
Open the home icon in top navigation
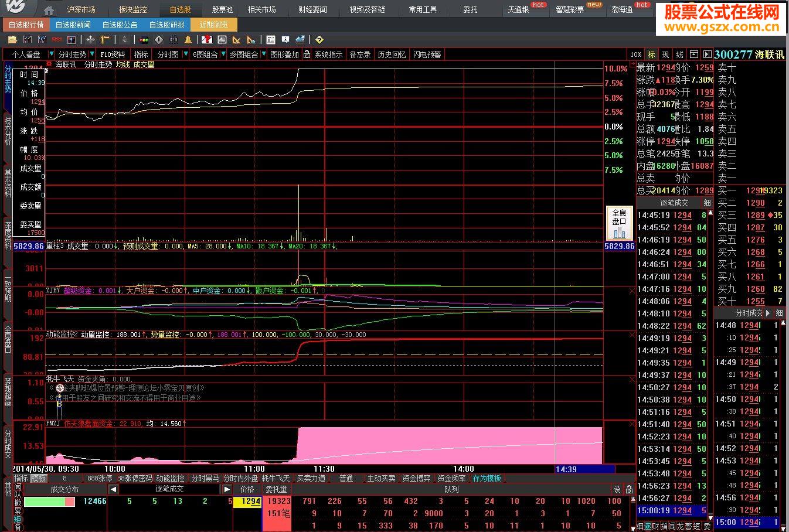click(x=49, y=10)
